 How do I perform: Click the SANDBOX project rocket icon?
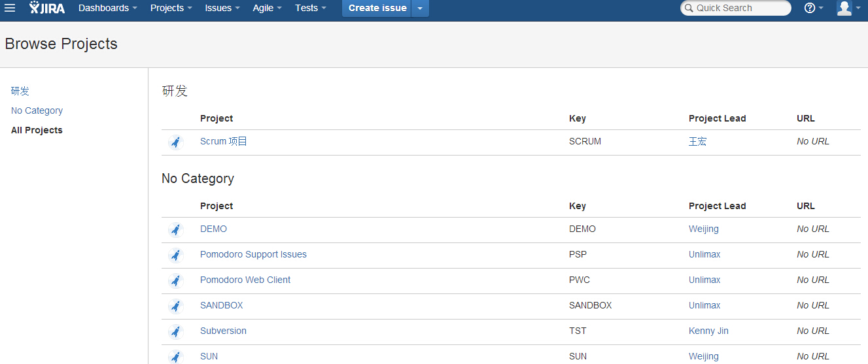point(175,306)
